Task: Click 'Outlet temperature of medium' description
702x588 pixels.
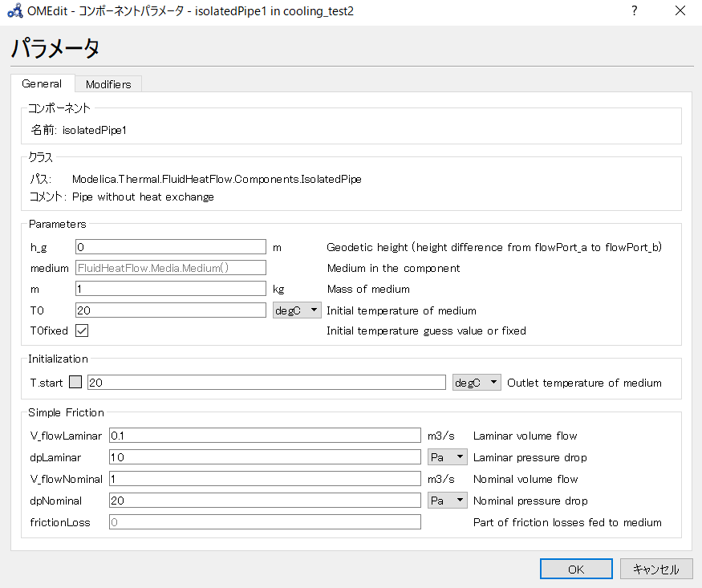Action: tap(584, 383)
